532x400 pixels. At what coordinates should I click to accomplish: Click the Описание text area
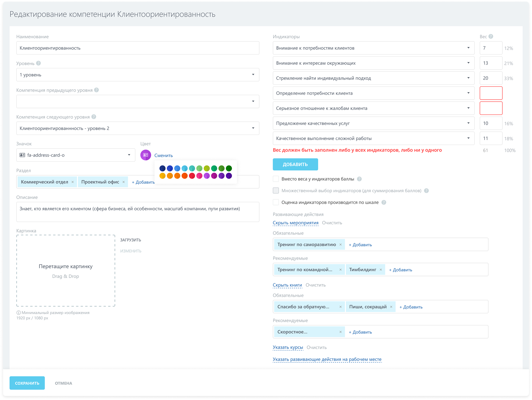[x=138, y=212]
